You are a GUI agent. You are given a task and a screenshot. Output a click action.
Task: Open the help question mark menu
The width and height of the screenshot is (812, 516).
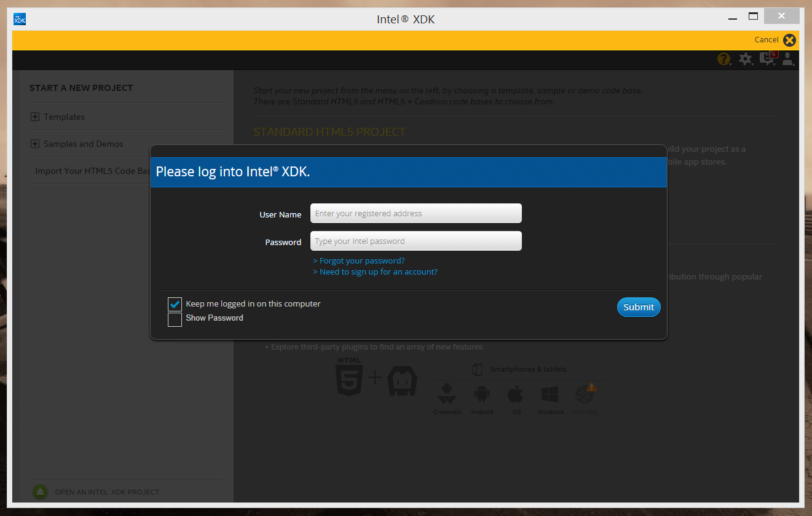724,59
